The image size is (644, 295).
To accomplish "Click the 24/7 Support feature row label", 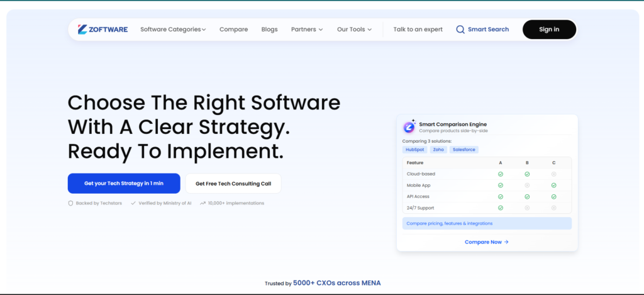I will (420, 208).
